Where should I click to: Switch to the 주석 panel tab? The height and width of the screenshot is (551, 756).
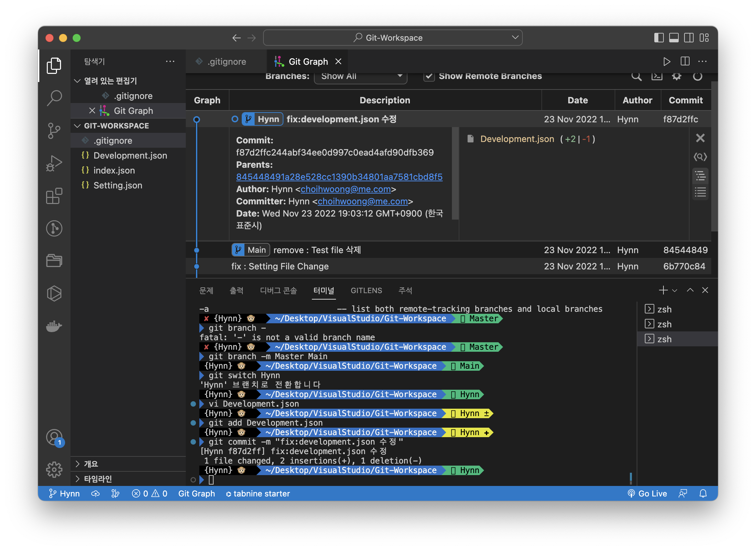point(405,290)
